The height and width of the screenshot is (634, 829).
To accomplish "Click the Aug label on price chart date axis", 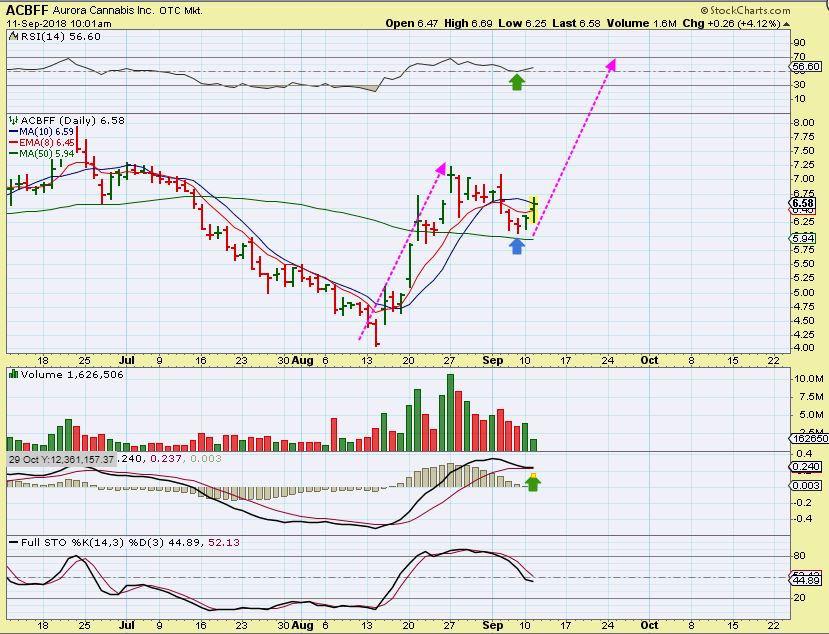I will point(302,361).
